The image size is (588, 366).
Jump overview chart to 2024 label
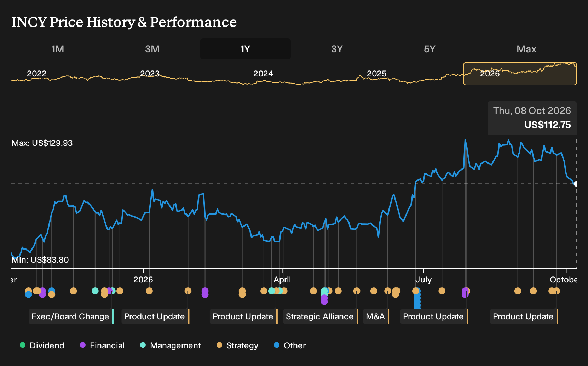coord(263,74)
